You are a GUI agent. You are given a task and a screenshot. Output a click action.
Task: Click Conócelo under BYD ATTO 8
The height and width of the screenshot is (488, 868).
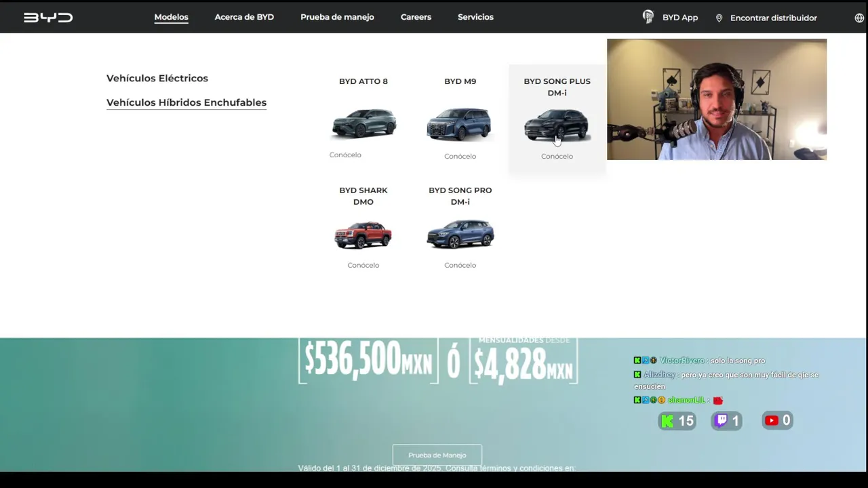coord(345,155)
